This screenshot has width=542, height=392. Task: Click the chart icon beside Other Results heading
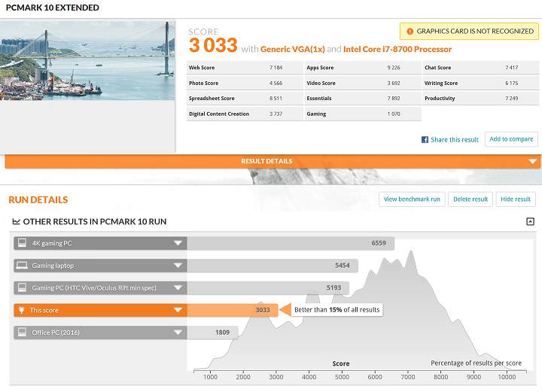click(17, 222)
